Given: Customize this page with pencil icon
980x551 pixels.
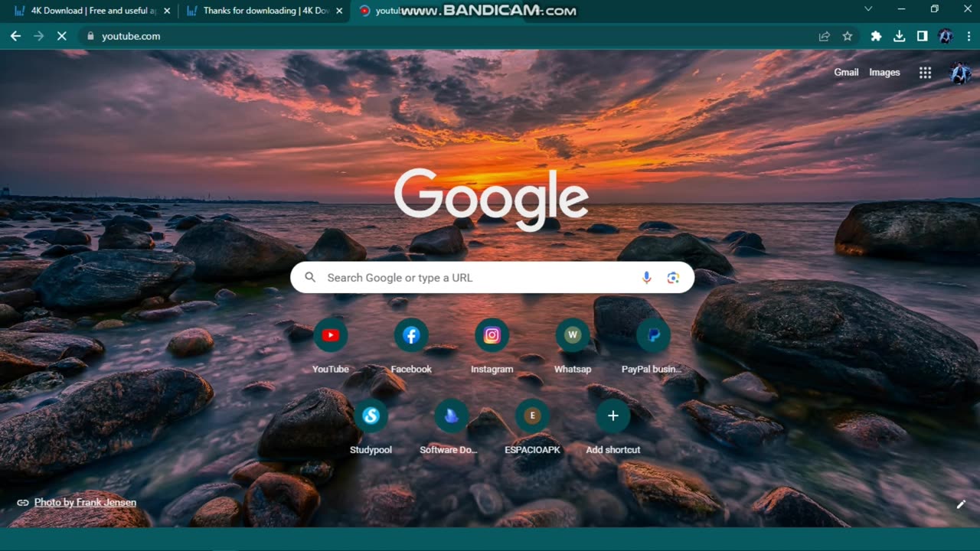Looking at the screenshot, I should pos(961,504).
